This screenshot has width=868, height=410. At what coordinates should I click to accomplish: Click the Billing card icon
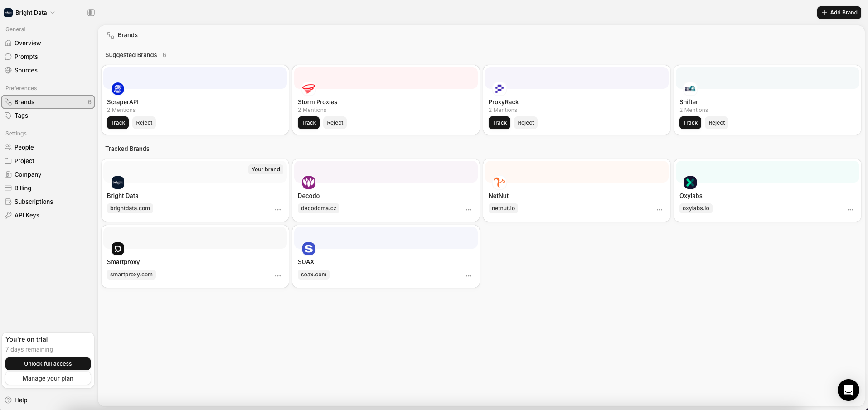point(8,188)
